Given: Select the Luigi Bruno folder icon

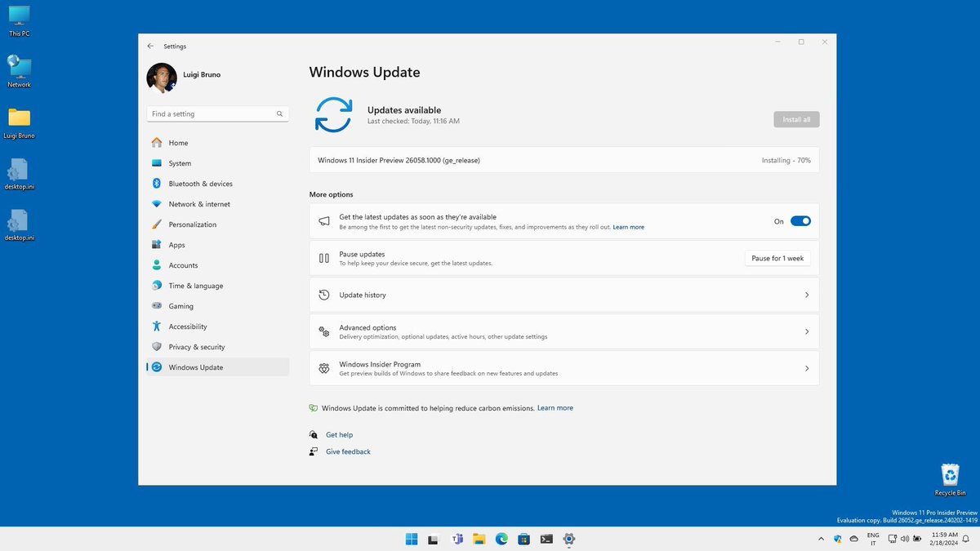Looking at the screenshot, I should [20, 123].
